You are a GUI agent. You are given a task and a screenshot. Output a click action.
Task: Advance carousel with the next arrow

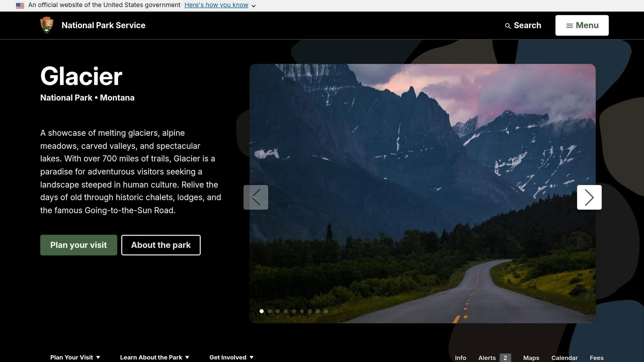[x=589, y=197]
